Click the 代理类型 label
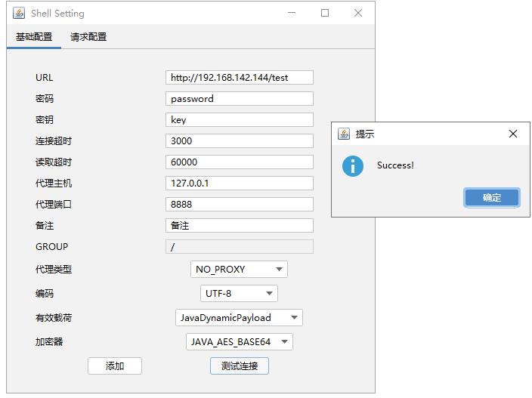 pyautogui.click(x=54, y=269)
